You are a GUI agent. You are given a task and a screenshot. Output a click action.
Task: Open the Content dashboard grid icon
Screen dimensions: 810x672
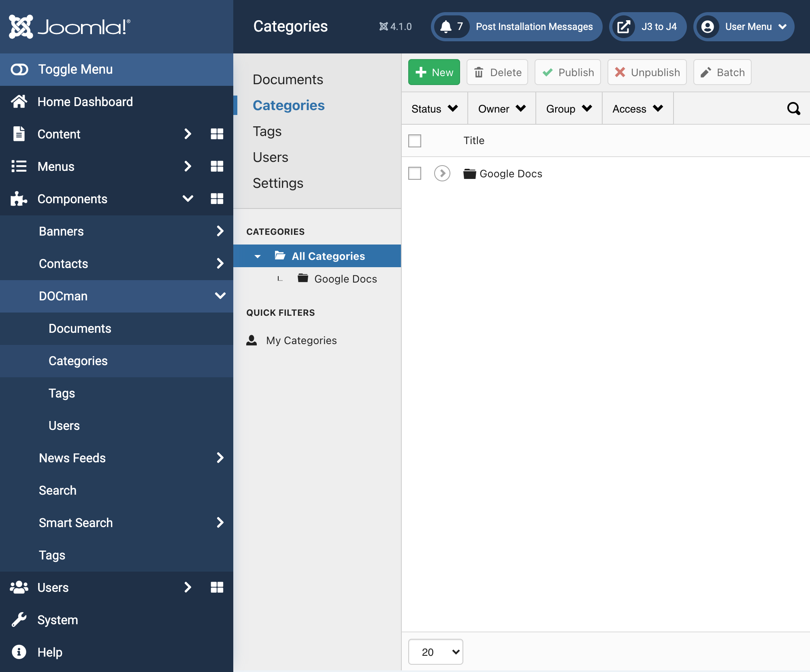(x=217, y=134)
